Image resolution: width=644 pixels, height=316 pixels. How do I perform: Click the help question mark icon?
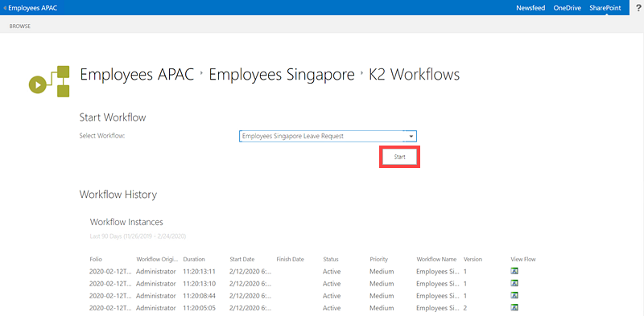point(638,8)
